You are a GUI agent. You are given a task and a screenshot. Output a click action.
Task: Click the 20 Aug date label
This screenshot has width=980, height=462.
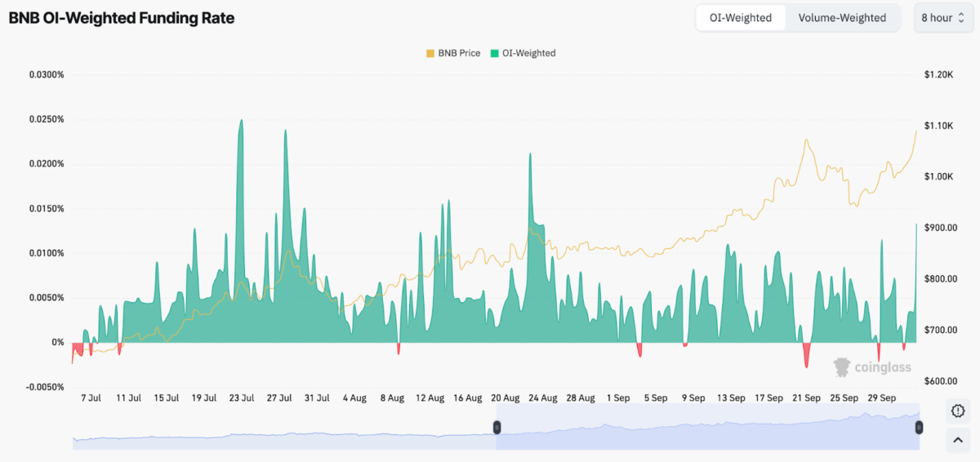(506, 398)
